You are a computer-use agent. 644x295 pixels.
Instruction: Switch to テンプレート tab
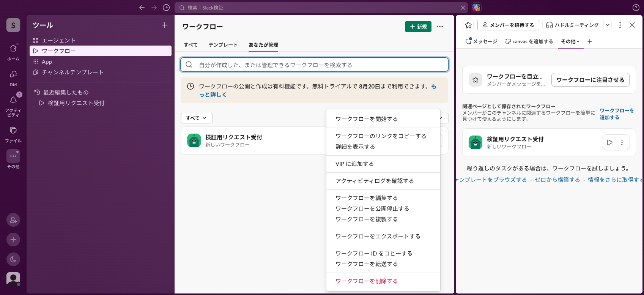[x=223, y=45]
